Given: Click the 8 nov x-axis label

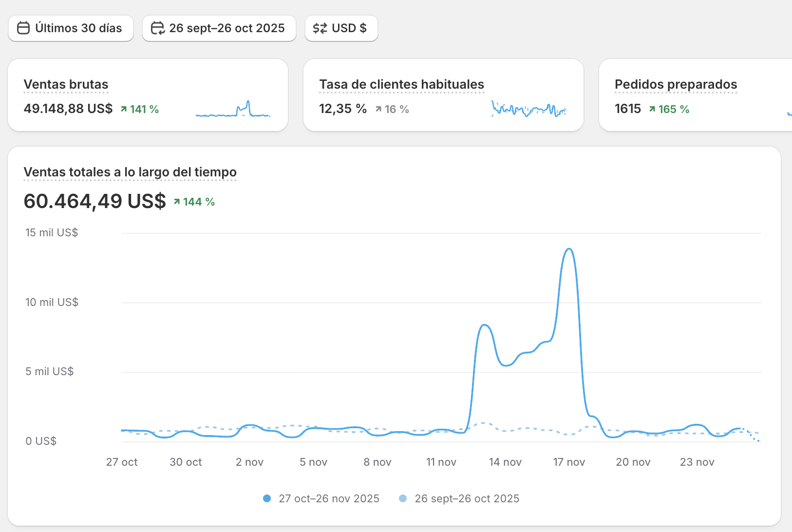Looking at the screenshot, I should pyautogui.click(x=377, y=462).
